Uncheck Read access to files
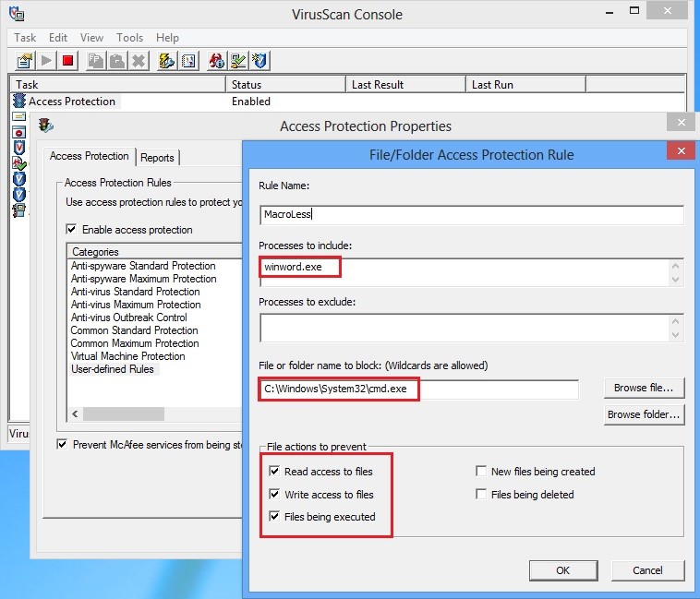This screenshot has width=700, height=599. pyautogui.click(x=274, y=472)
